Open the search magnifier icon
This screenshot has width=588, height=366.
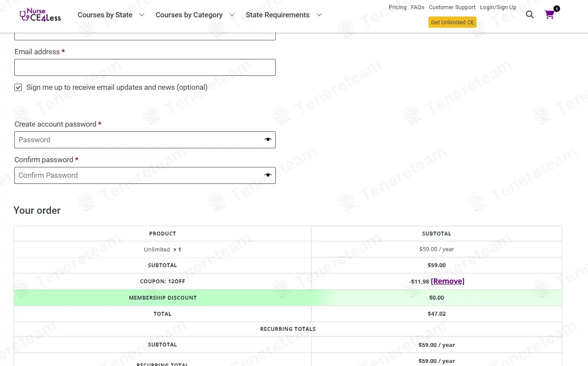(529, 15)
